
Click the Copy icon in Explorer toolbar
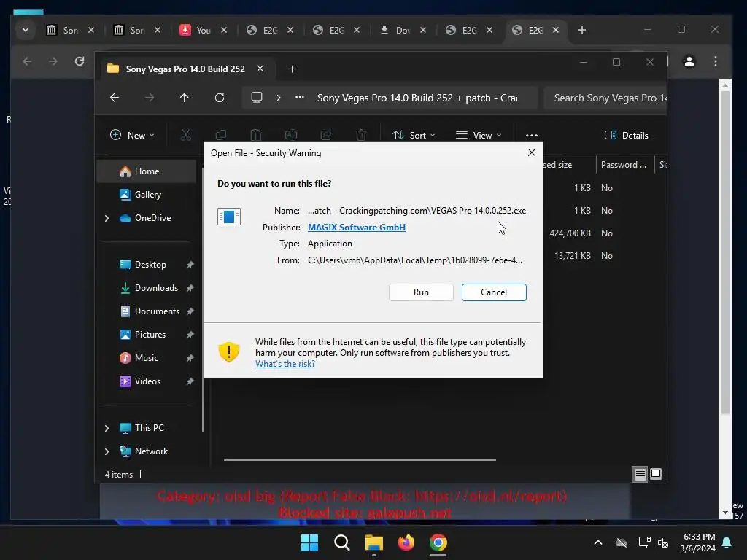[x=220, y=135]
